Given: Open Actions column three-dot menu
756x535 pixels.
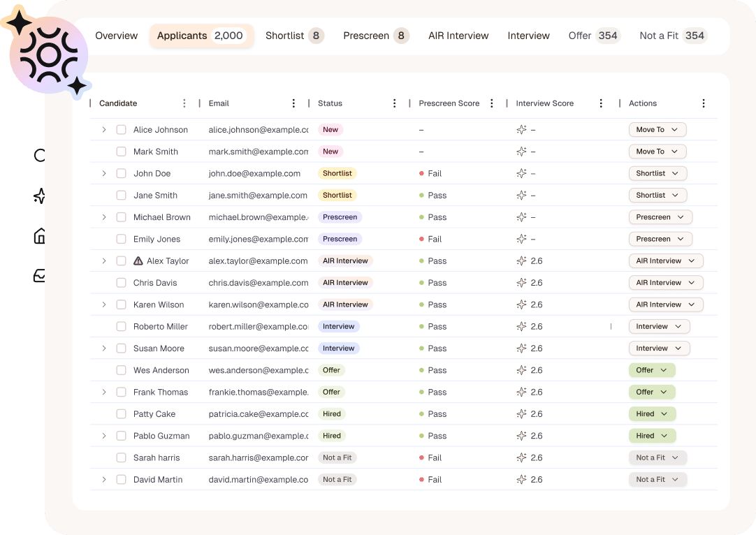Looking at the screenshot, I should tap(703, 103).
